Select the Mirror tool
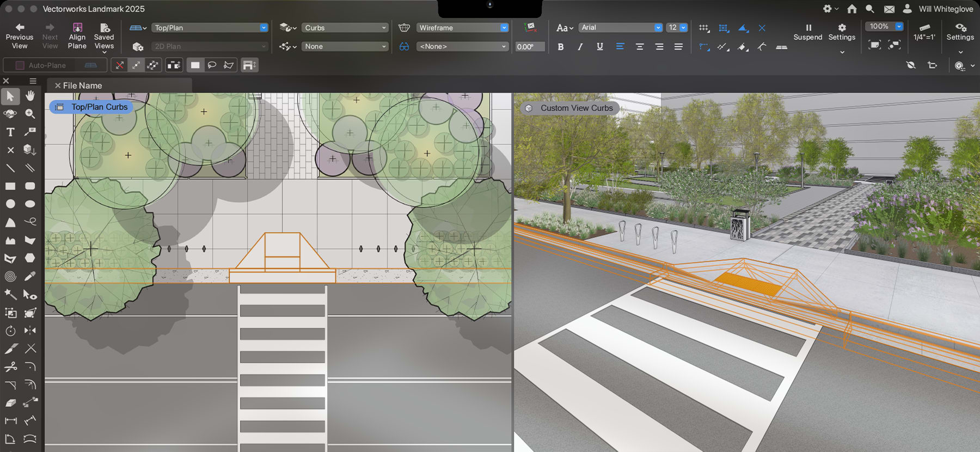This screenshot has height=452, width=980. coord(30,330)
